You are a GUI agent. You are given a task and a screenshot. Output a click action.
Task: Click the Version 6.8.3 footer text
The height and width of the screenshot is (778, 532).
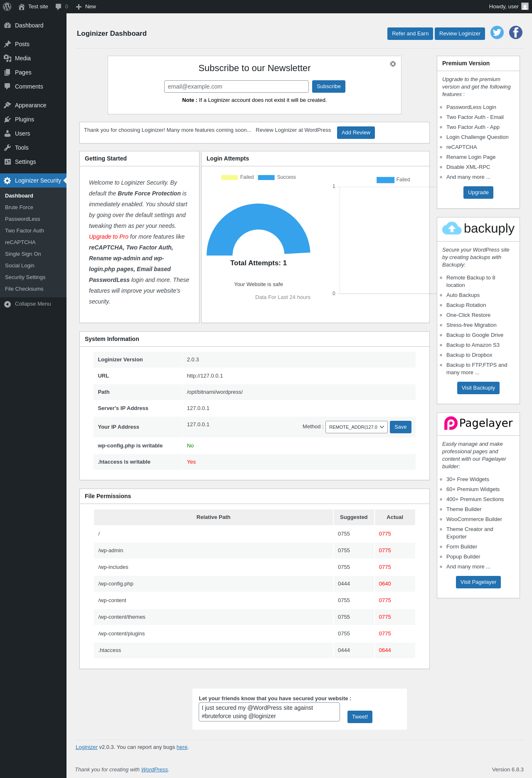[508, 770]
